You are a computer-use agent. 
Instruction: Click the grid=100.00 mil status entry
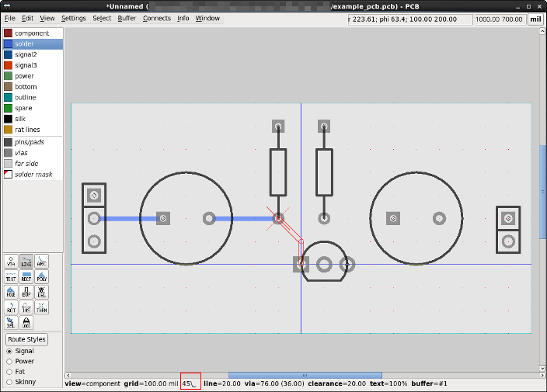point(151,383)
